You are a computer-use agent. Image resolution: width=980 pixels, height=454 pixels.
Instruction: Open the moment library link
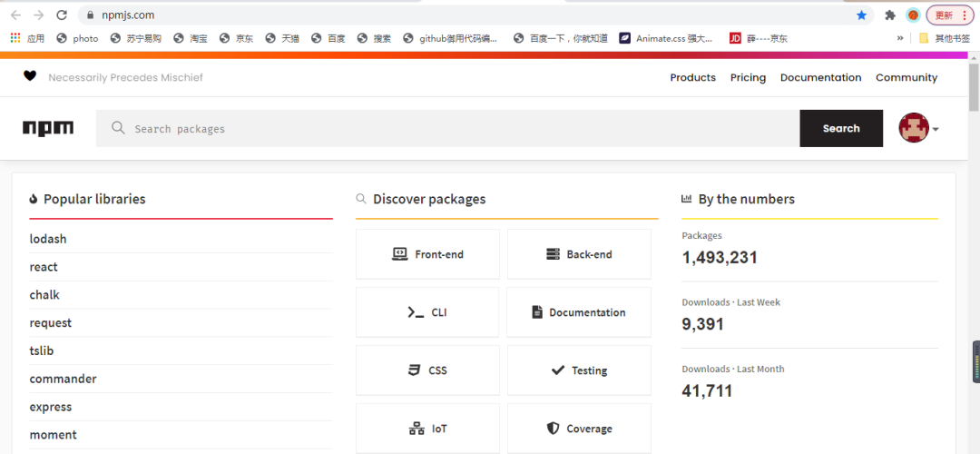click(x=54, y=435)
